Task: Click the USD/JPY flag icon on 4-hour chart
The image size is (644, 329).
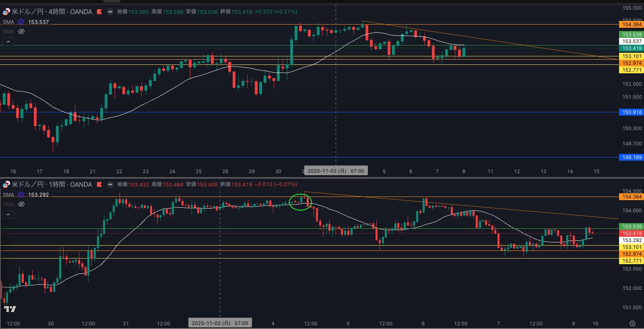Action: coord(6,12)
